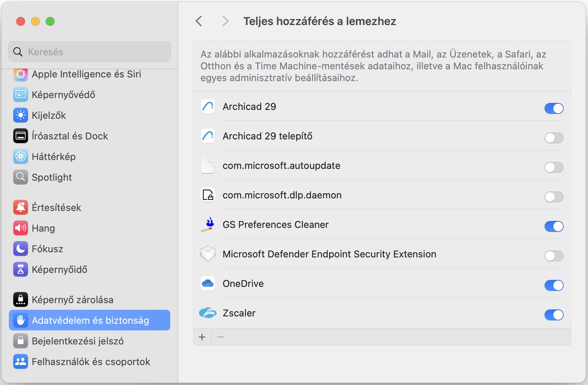Open Értesítések settings
The width and height of the screenshot is (588, 385).
90,208
